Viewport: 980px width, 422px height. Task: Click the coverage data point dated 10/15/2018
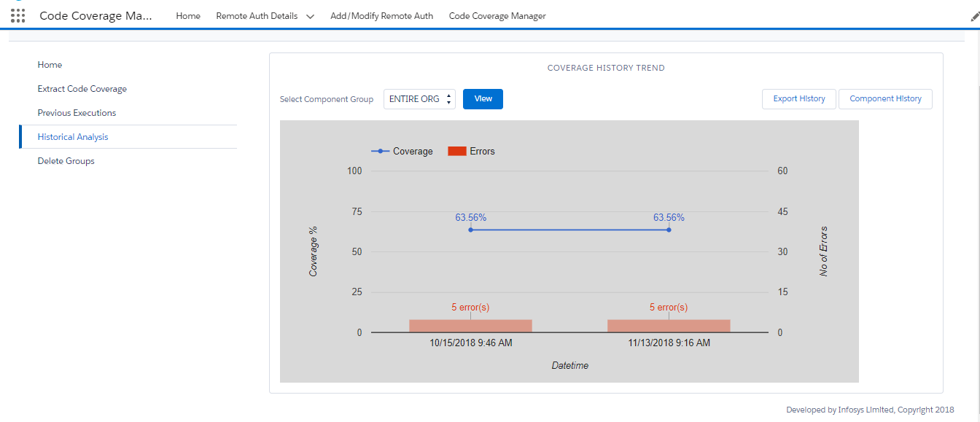tap(470, 230)
